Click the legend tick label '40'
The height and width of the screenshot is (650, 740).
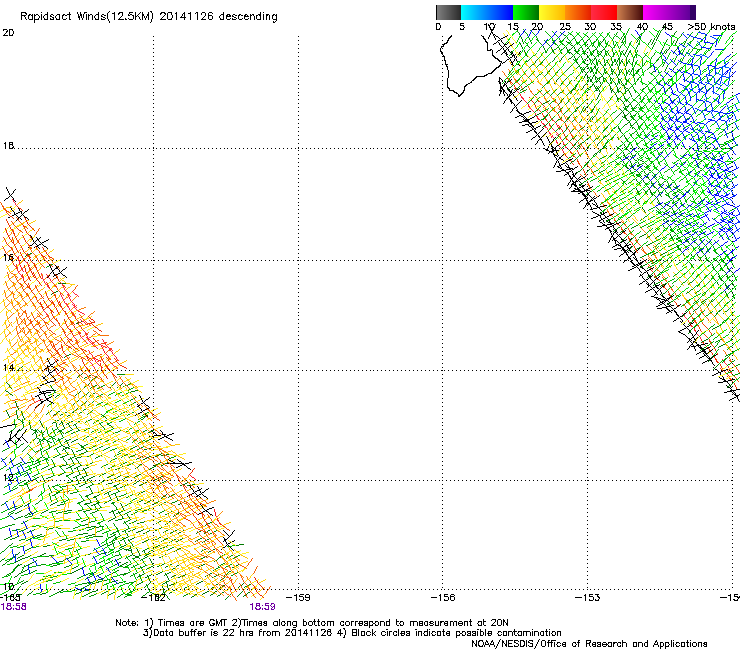click(x=642, y=27)
